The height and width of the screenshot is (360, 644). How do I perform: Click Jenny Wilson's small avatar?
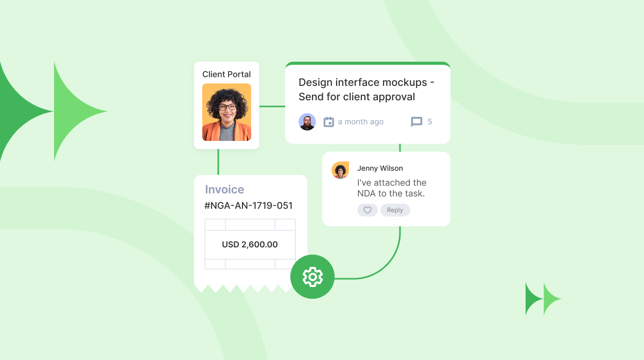[340, 170]
